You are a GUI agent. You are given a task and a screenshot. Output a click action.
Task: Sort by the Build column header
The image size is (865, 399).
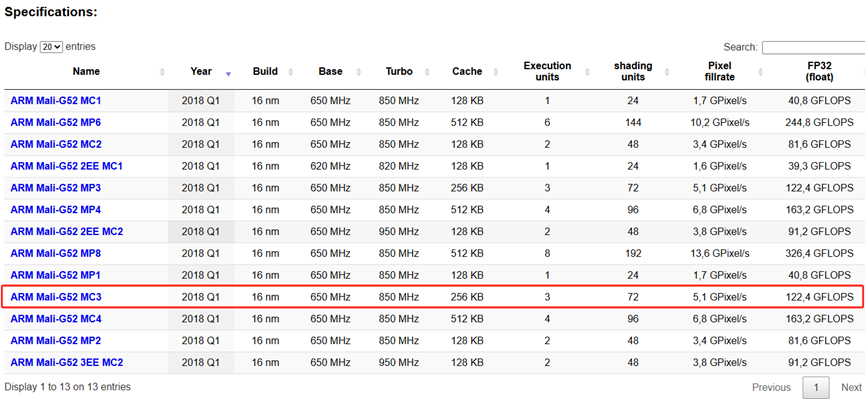point(265,72)
